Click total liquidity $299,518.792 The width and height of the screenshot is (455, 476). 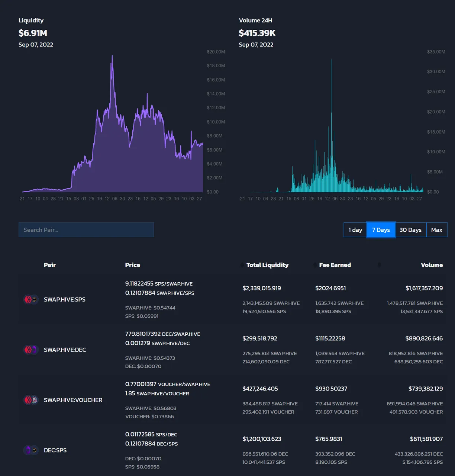[260, 338]
